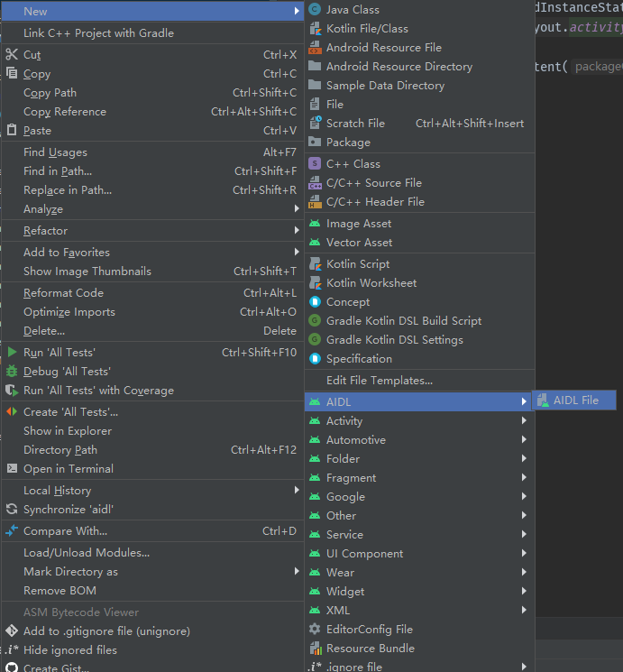
Task: Click the C/C++ Source File icon
Action: [315, 183]
